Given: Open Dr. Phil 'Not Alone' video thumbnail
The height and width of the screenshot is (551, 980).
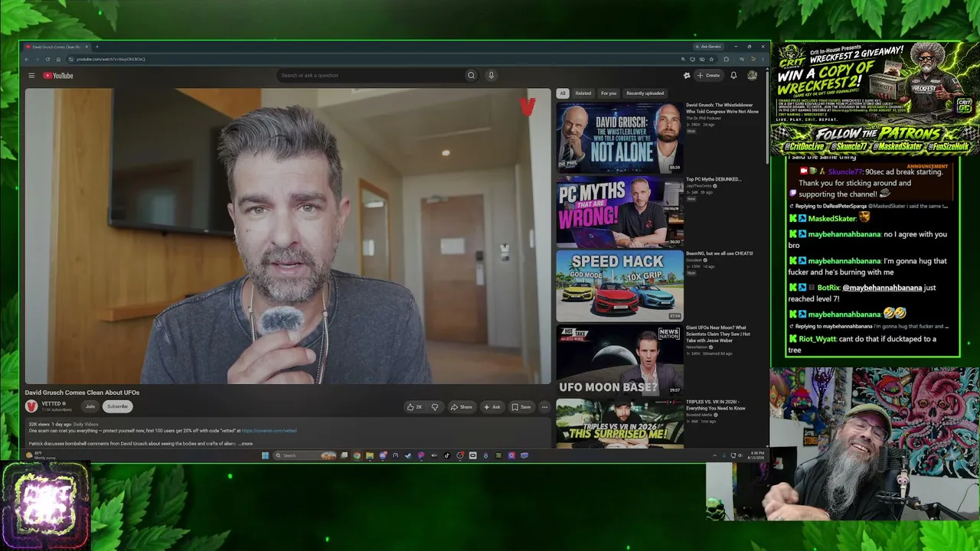Looking at the screenshot, I should [619, 137].
